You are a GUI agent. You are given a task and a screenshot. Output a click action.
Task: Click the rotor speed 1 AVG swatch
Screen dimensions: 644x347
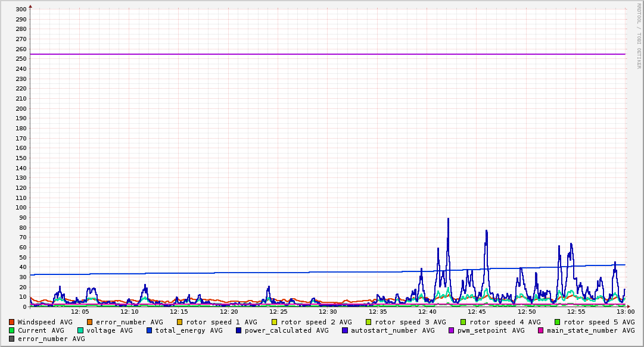tap(179, 322)
